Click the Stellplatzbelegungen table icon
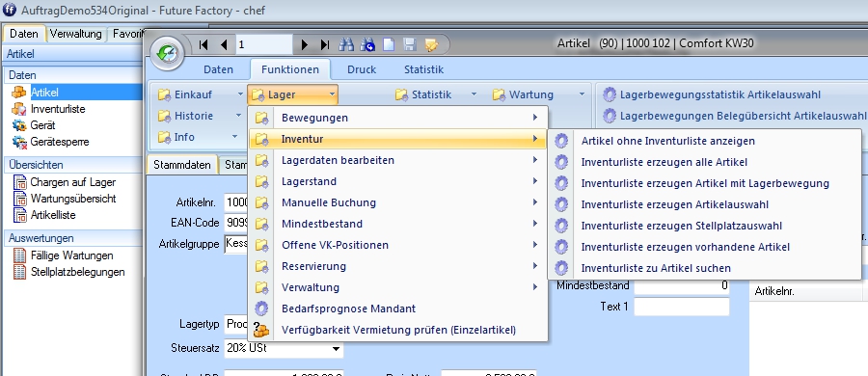Screen dimensions: 868x376 (20, 272)
